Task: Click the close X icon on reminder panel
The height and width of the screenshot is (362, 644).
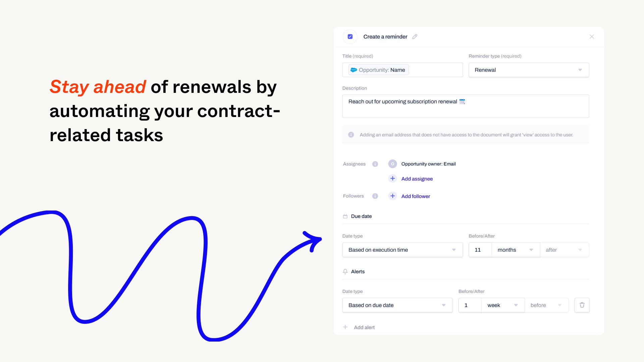Action: 592,37
